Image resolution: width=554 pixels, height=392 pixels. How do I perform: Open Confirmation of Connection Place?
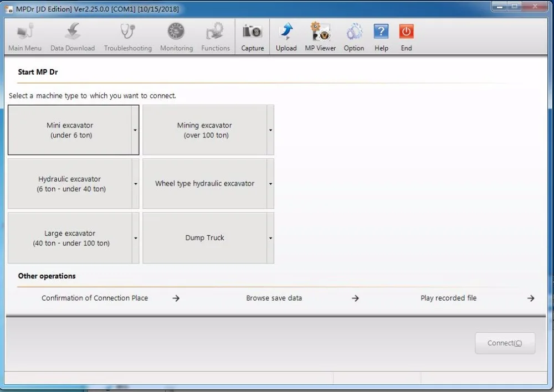click(95, 298)
